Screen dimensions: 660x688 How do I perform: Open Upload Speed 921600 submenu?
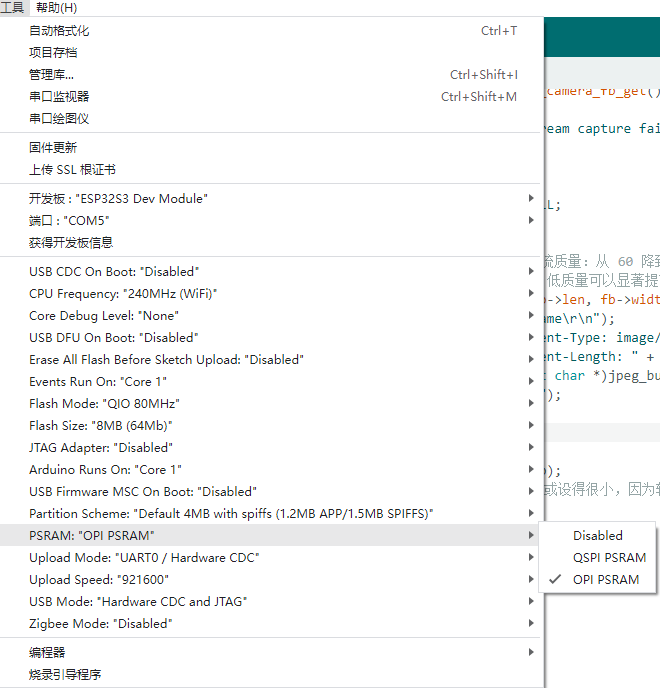272,579
